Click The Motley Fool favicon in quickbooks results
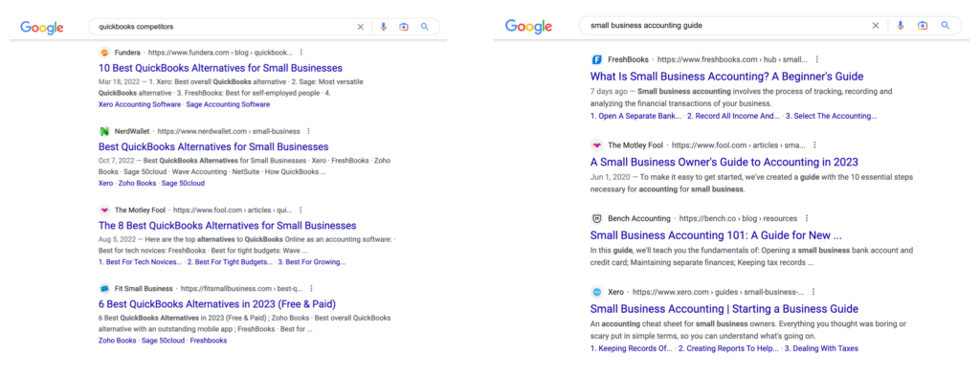The width and height of the screenshot is (980, 377). pos(103,211)
